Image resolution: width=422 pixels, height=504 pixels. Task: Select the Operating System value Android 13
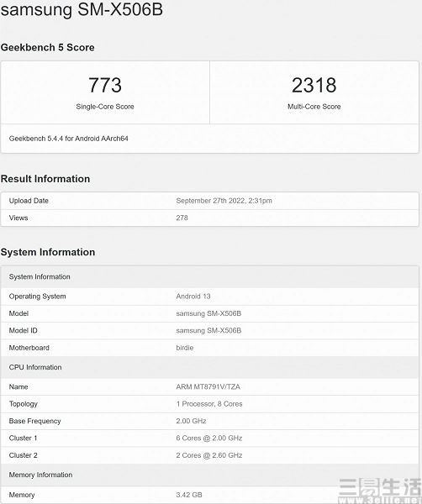pos(193,297)
